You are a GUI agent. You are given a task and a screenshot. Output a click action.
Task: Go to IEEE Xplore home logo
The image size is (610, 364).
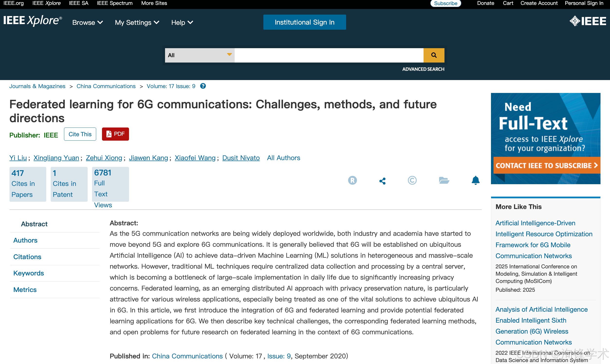click(x=33, y=21)
